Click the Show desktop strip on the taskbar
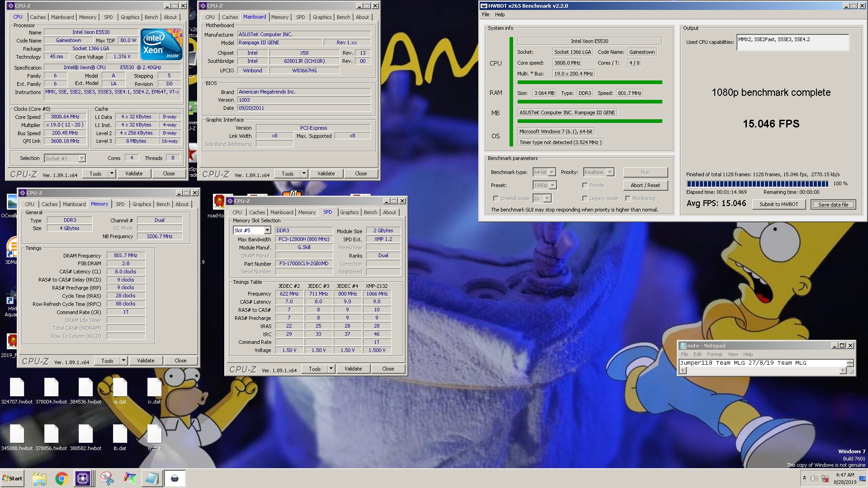 coord(862,479)
